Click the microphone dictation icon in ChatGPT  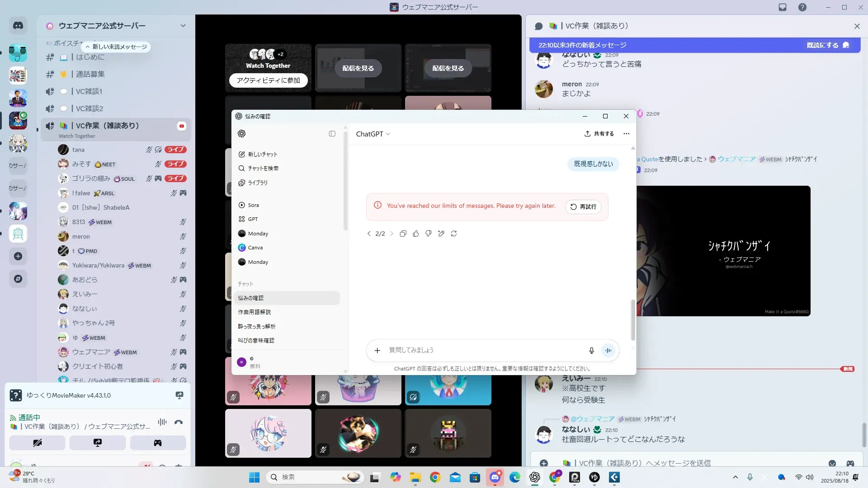(591, 350)
